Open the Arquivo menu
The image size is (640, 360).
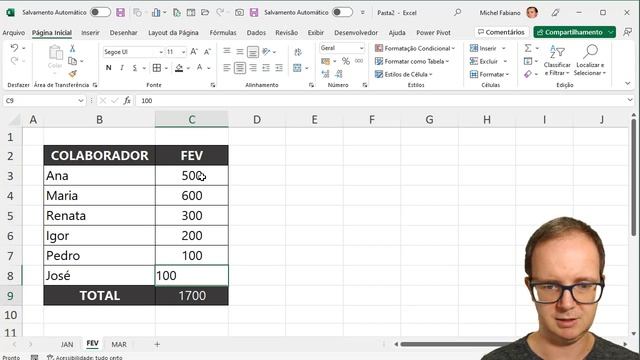[13, 33]
